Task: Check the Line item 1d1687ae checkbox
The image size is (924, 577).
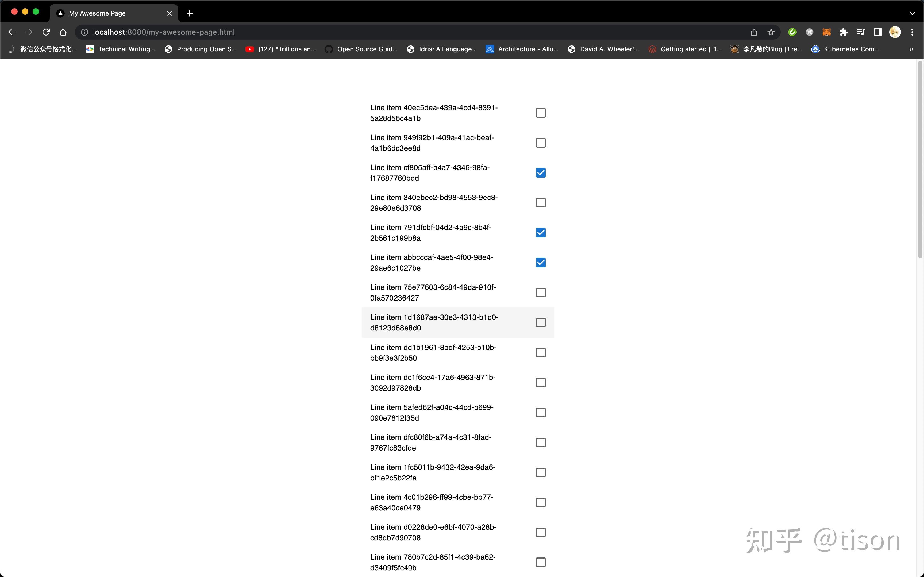Action: (x=541, y=322)
